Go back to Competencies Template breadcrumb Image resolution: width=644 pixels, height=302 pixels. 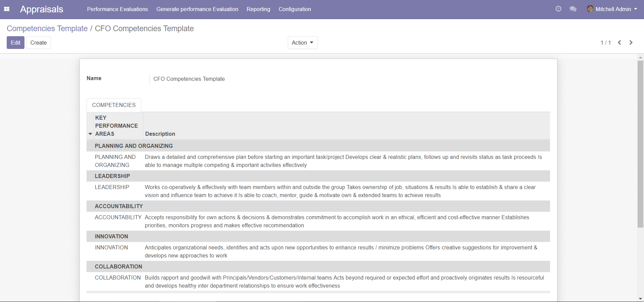coord(47,28)
